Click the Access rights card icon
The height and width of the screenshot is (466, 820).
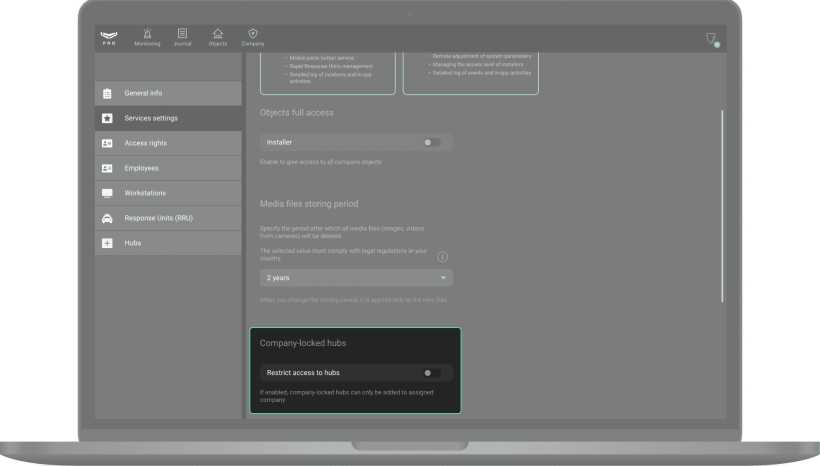(x=108, y=143)
